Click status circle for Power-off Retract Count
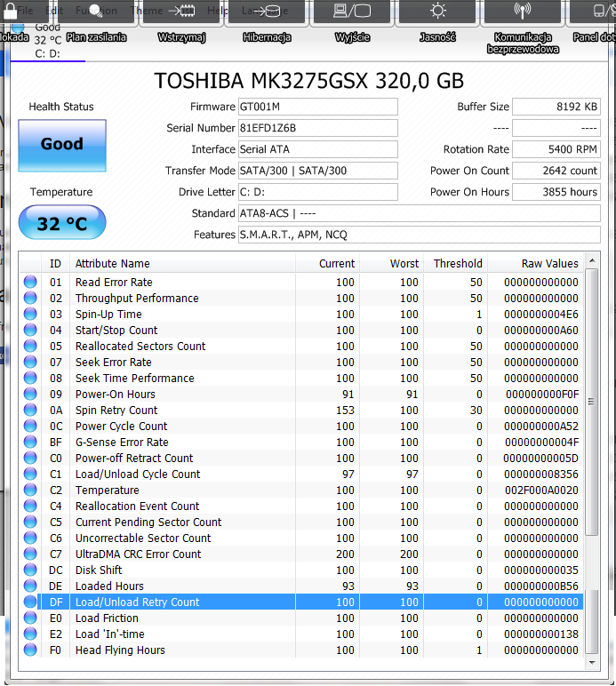Viewport: 616px width, 686px height. click(x=30, y=458)
